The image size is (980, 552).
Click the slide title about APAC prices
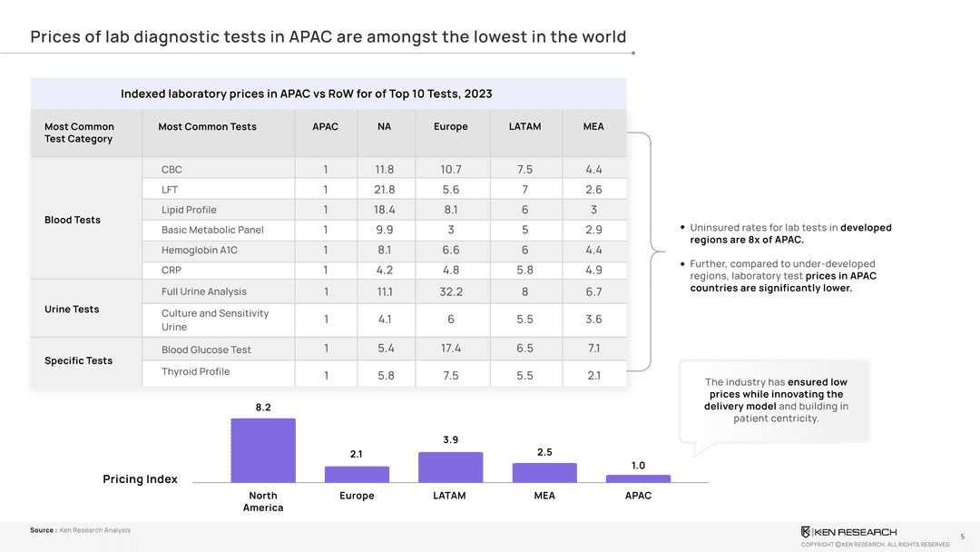click(328, 37)
